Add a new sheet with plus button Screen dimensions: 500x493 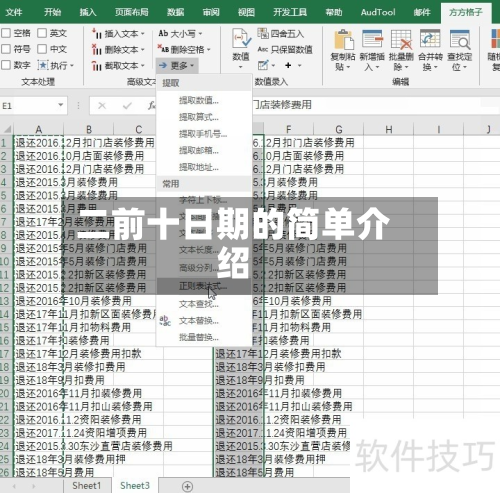point(187,486)
